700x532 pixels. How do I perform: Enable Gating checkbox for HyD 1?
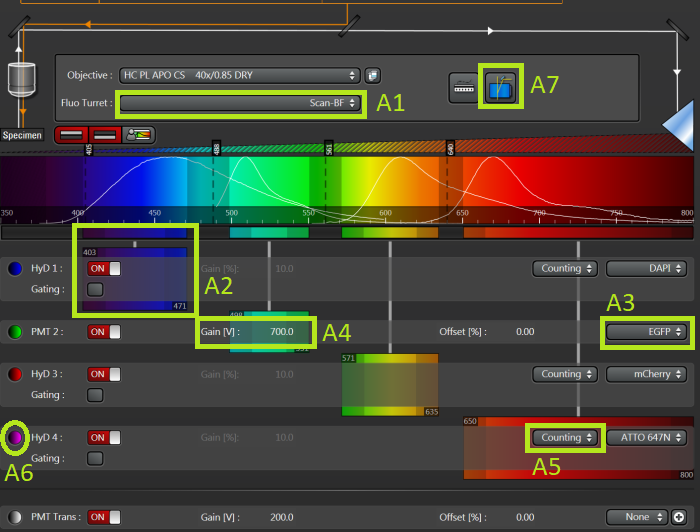point(95,289)
